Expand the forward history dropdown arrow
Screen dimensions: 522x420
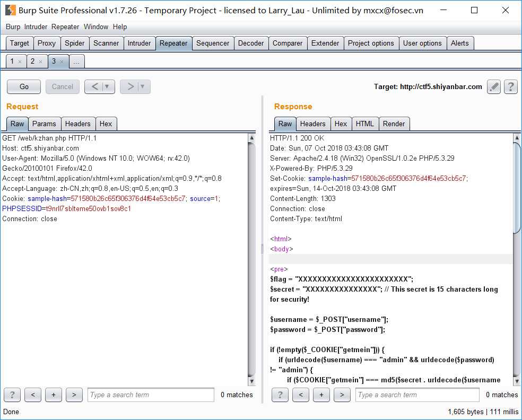143,86
